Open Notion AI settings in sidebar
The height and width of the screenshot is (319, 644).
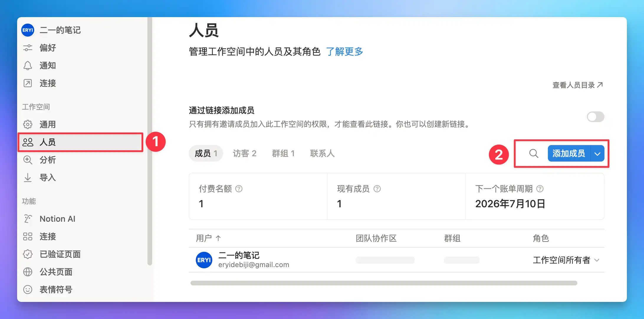coord(57,219)
